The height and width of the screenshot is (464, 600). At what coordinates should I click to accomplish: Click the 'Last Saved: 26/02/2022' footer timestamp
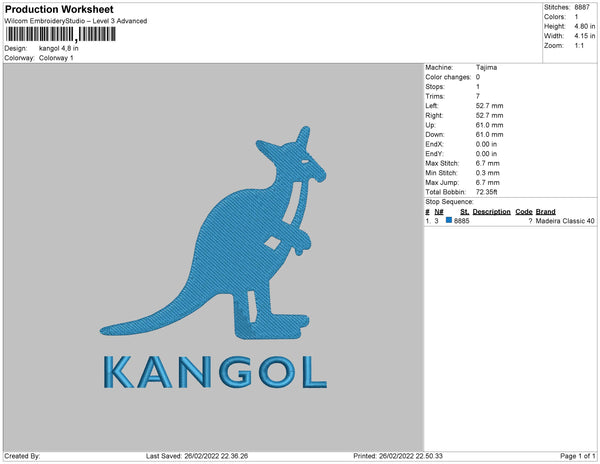(197, 456)
